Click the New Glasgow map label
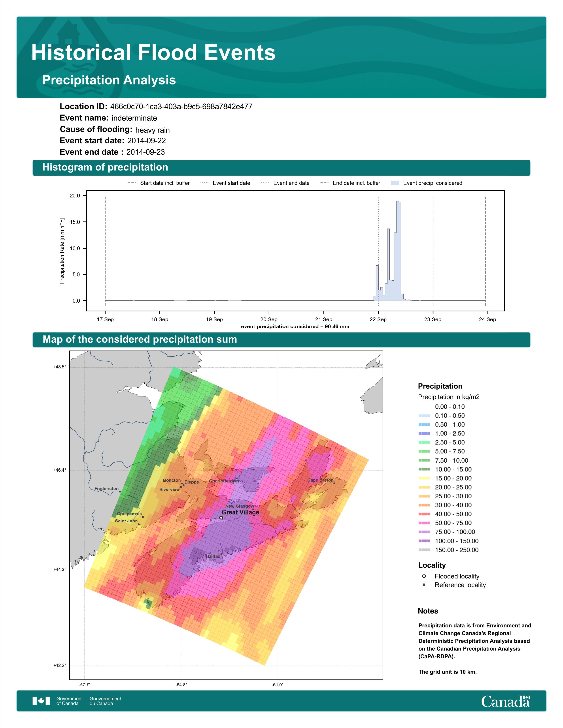The width and height of the screenshot is (563, 728). pos(240,506)
